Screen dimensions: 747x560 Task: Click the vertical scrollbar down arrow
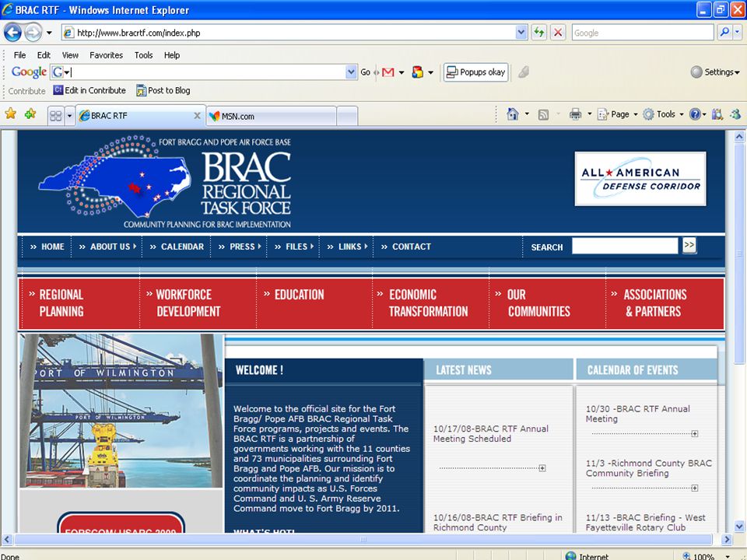739,527
